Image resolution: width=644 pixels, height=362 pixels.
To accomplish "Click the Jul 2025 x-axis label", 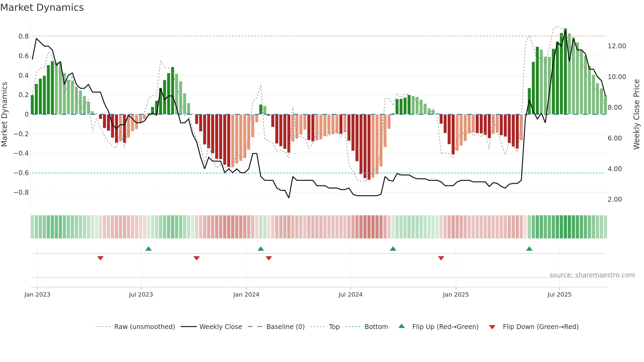I will coord(559,294).
